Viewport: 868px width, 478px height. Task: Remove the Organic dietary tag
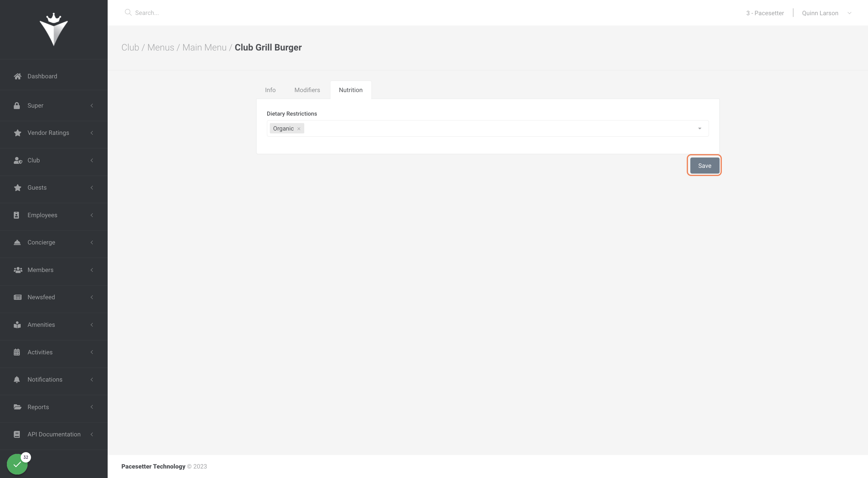[x=299, y=129]
